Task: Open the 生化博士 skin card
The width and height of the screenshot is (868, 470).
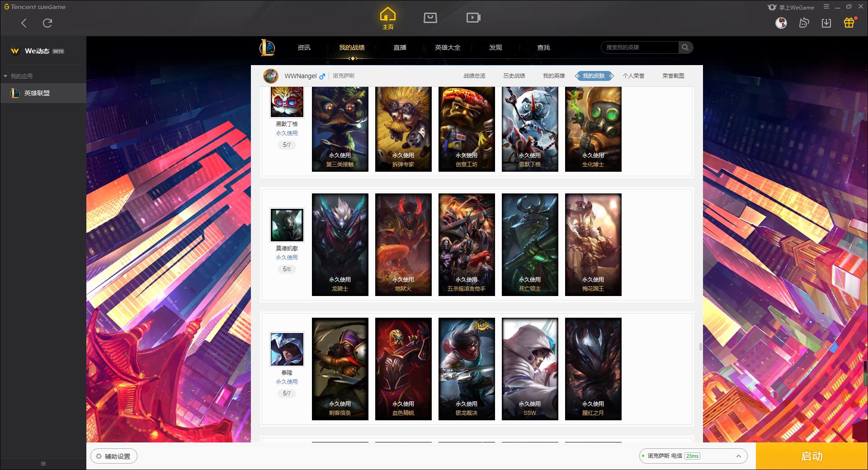Action: pos(593,129)
